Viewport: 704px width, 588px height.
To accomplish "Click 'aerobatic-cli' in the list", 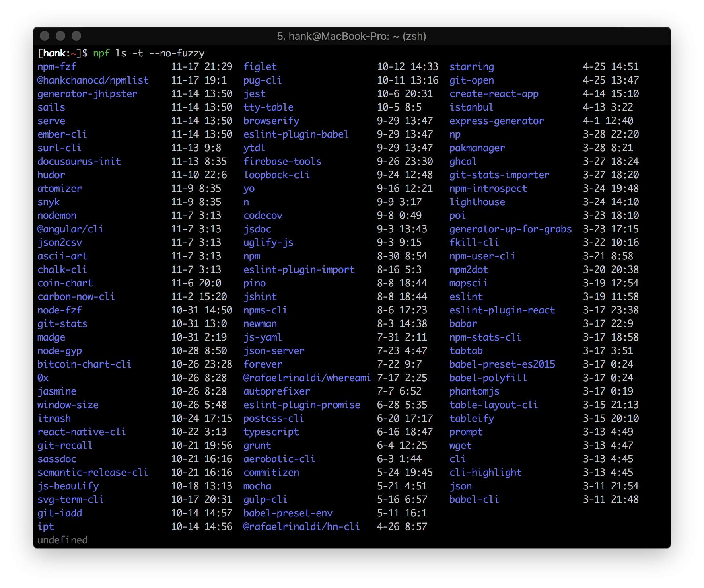I will tap(279, 459).
